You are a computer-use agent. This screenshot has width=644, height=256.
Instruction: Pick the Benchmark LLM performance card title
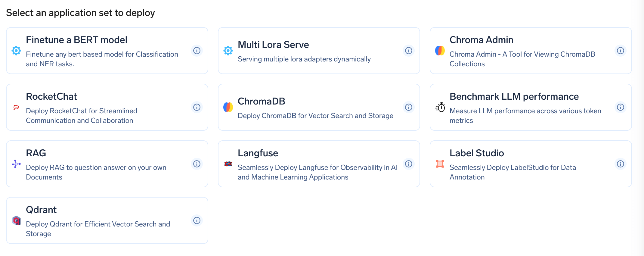click(x=514, y=96)
